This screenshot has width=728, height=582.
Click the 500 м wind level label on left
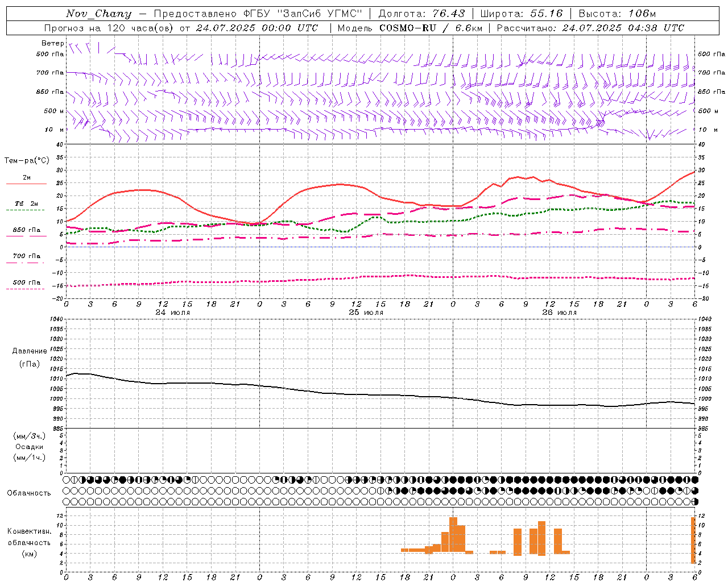(54, 111)
